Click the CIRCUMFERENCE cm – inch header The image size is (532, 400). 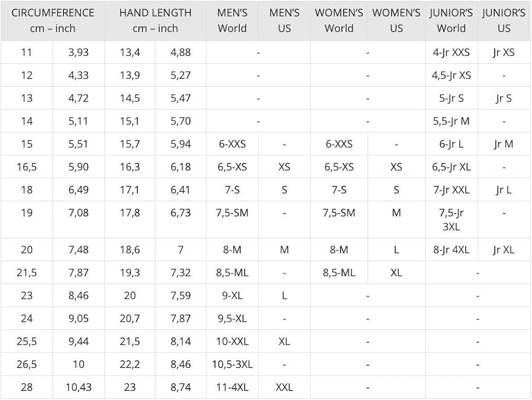coord(53,20)
